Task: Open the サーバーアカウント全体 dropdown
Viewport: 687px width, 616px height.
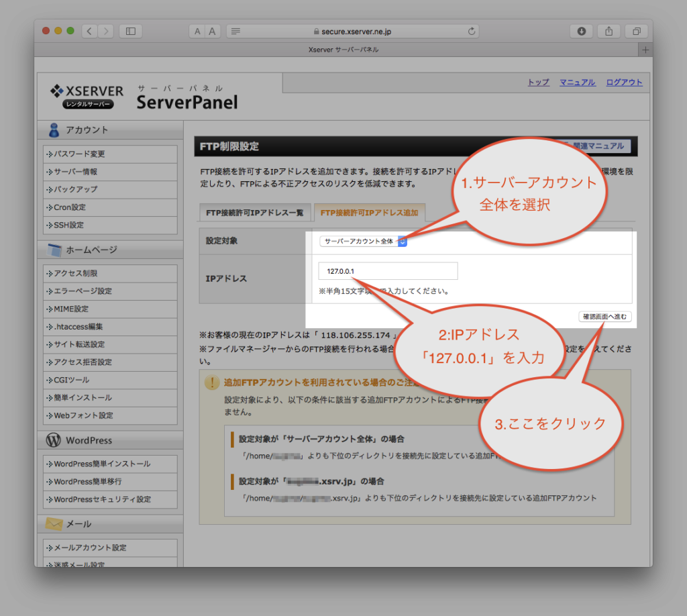Action: coord(363,242)
